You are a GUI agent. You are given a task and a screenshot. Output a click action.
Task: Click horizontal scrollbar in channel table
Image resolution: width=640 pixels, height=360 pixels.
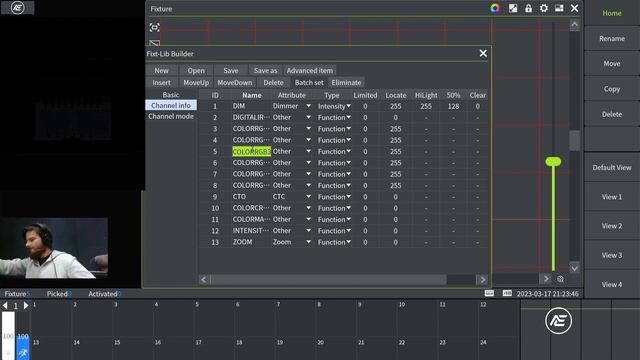(328, 280)
